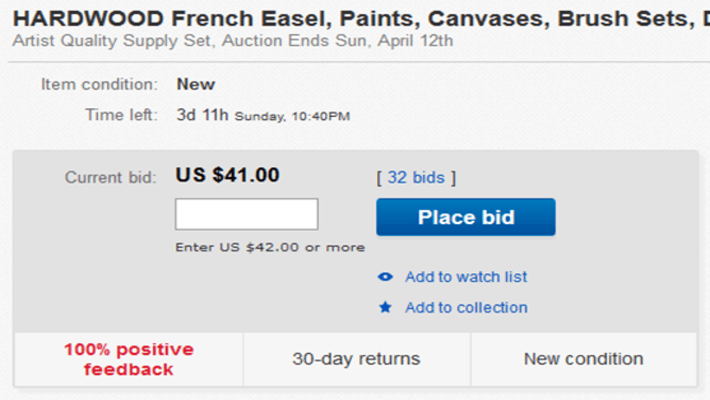
Task: Focus the bid amount input field
Action: tap(246, 214)
